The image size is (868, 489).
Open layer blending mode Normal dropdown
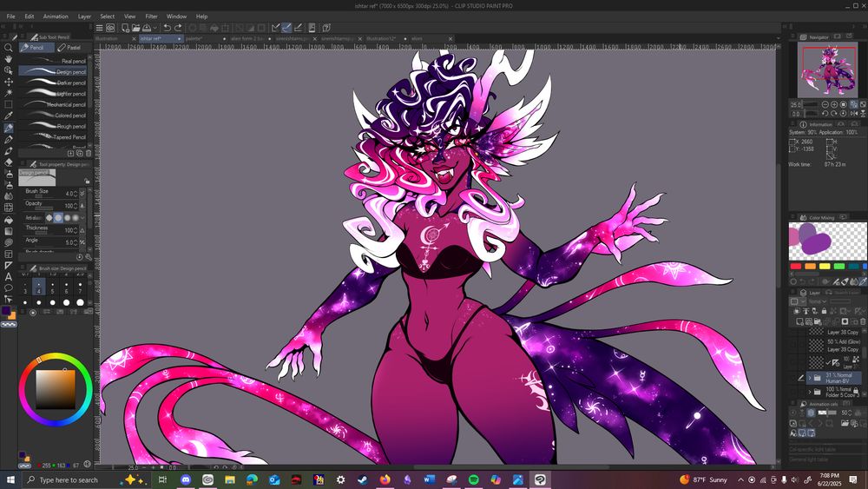[817, 301]
